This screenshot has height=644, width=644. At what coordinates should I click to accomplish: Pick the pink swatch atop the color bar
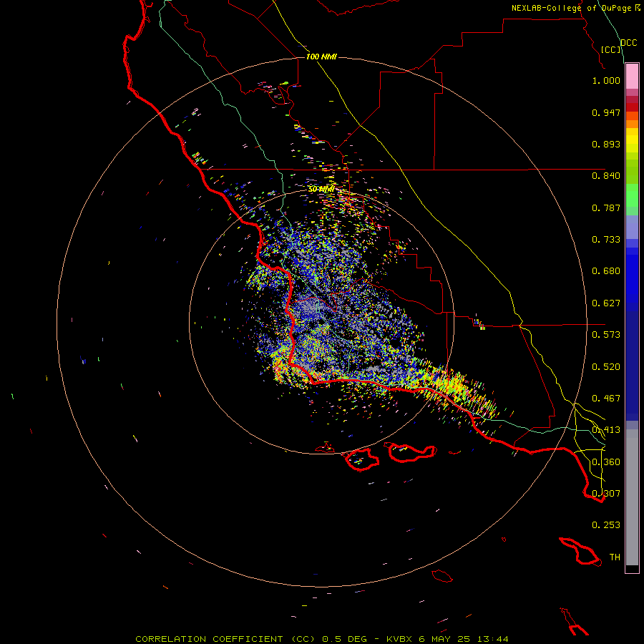(x=632, y=77)
